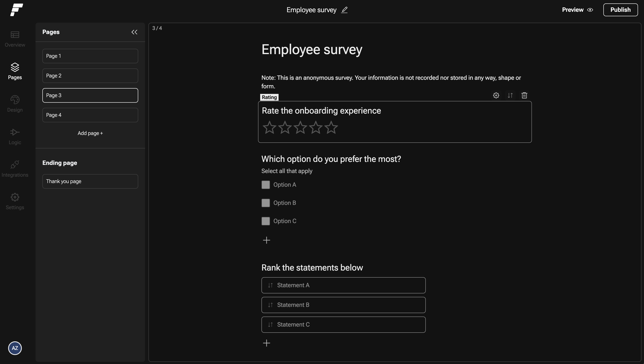This screenshot has width=644, height=364.
Task: Add a new option below Option C
Action: point(266,240)
